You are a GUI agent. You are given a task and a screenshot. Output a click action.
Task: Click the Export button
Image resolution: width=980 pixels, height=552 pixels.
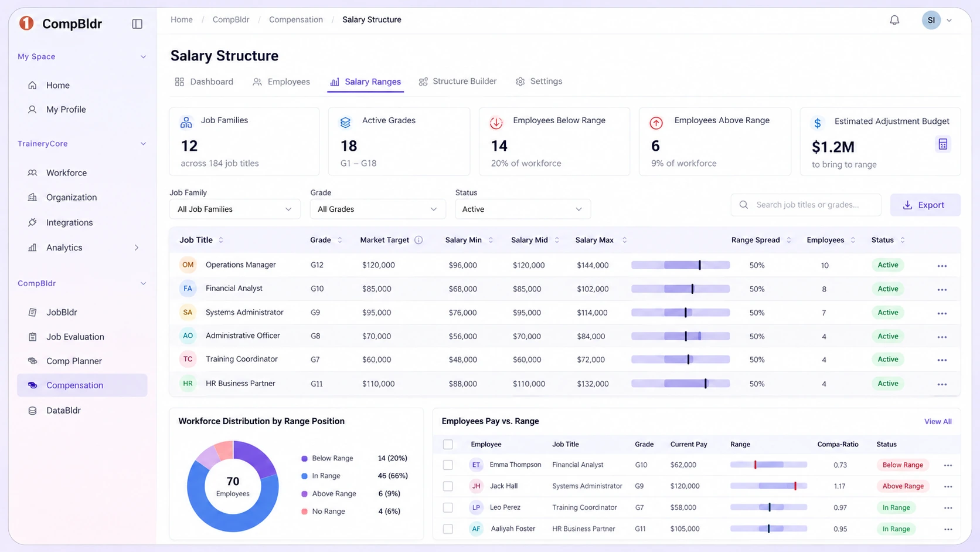click(x=925, y=205)
